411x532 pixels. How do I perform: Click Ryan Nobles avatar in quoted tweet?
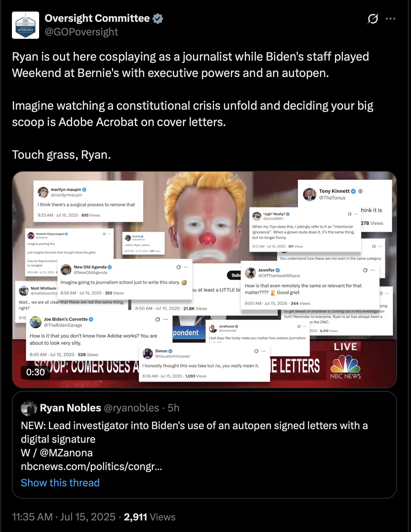point(29,408)
